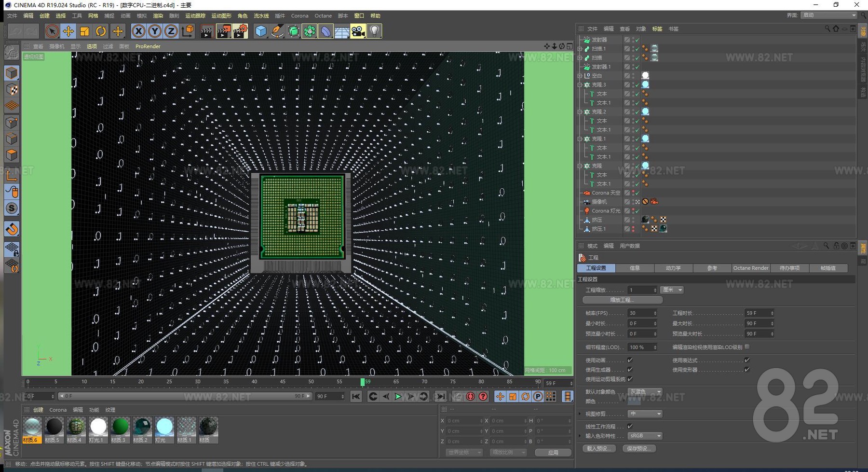The width and height of the screenshot is (868, 472).
Task: Click the 缩放工程... button
Action: (x=622, y=300)
